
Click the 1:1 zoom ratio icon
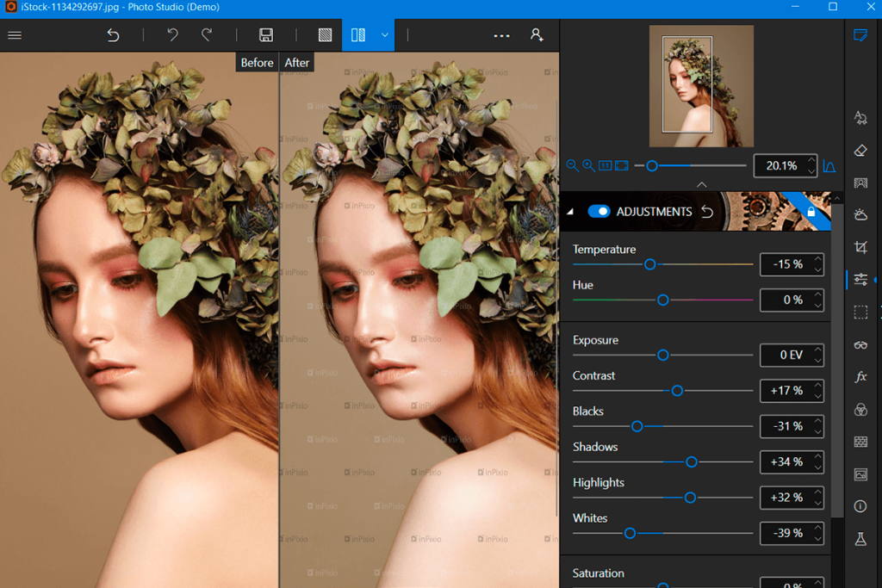point(604,165)
